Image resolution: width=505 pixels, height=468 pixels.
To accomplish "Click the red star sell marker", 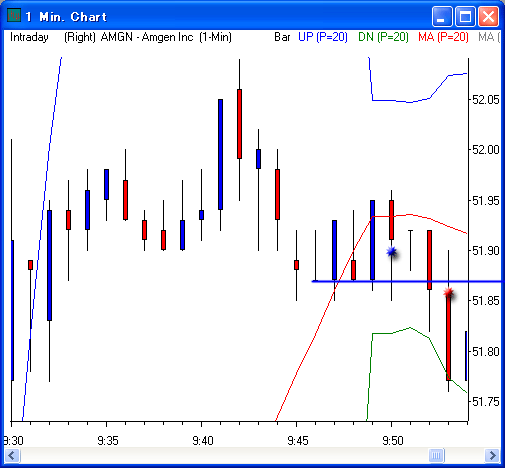I will (449, 293).
